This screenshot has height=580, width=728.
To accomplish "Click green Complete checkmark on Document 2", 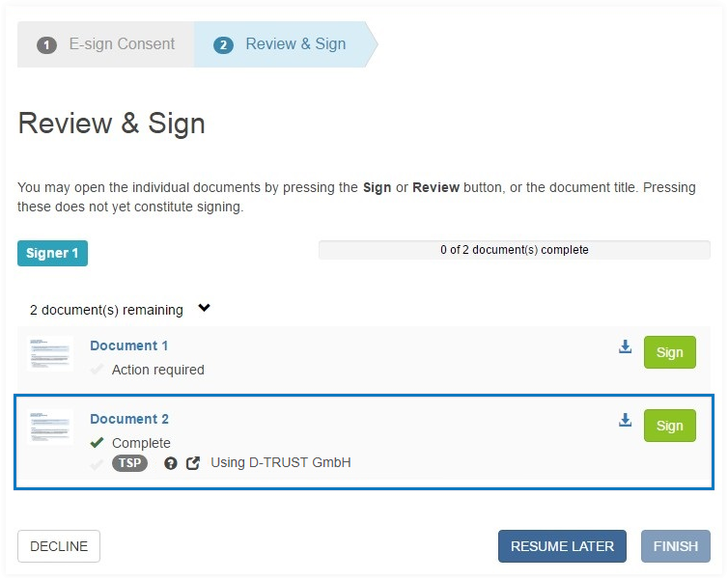I will pos(97,443).
